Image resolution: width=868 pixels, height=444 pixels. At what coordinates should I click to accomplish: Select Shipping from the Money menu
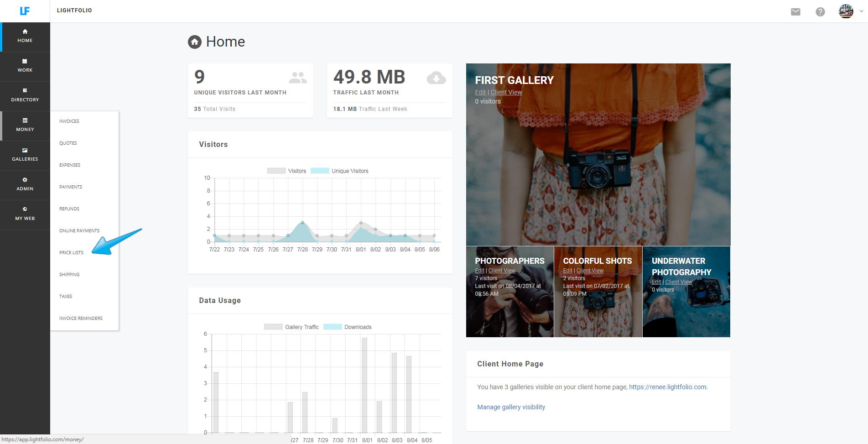pyautogui.click(x=69, y=275)
